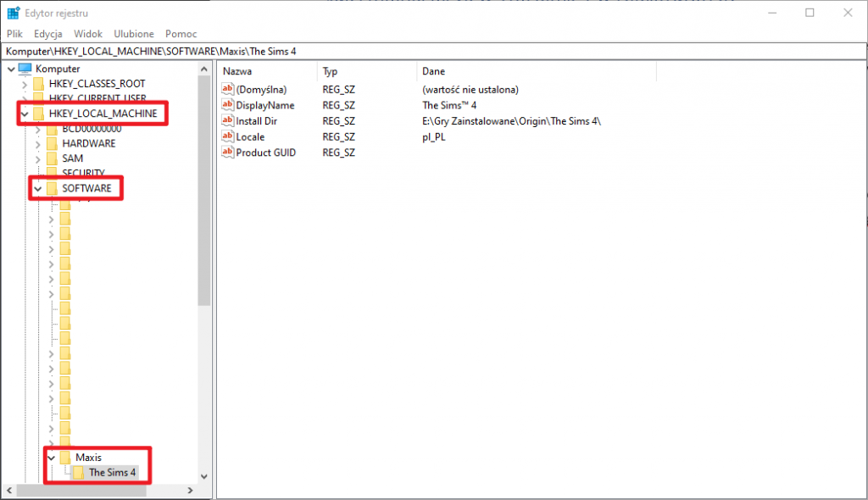Expand the SAM key

[x=37, y=159]
